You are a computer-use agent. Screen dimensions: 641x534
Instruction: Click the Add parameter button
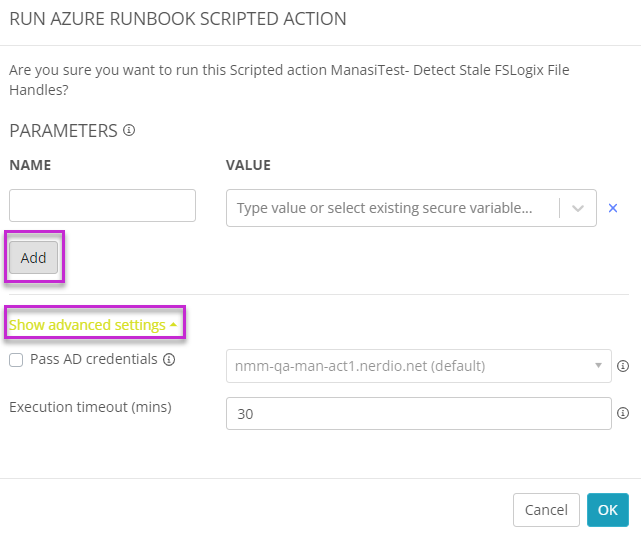[34, 258]
